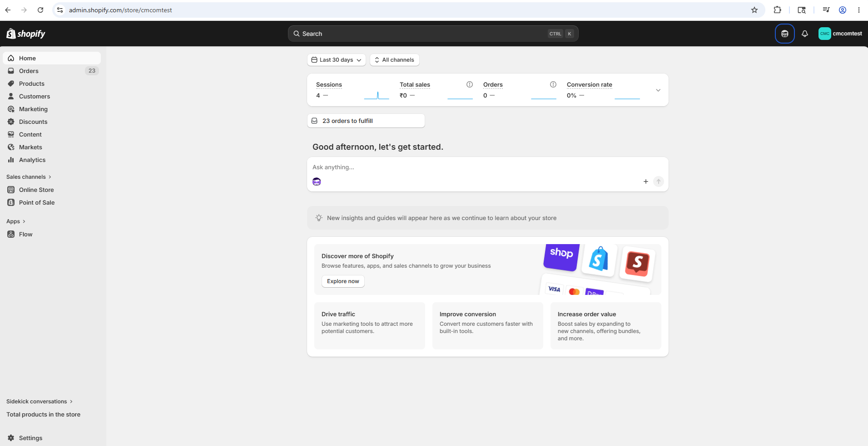The width and height of the screenshot is (868, 446).
Task: Open the All channels filter
Action: pos(394,60)
